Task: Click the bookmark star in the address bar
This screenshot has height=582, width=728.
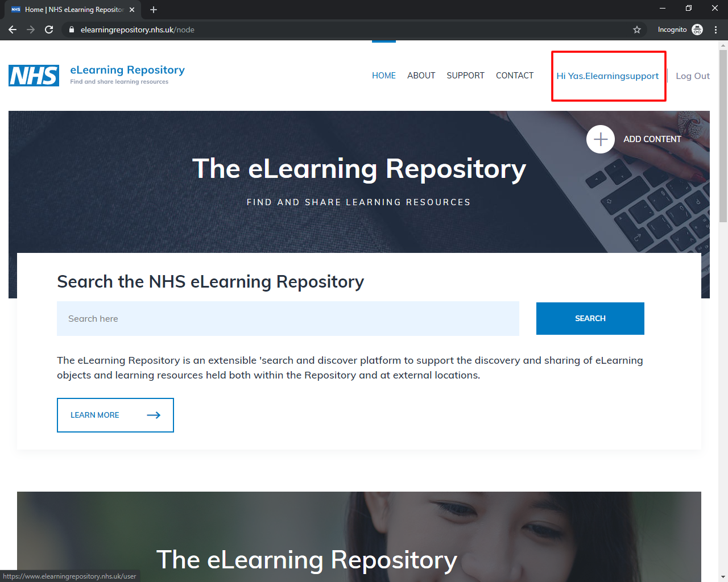Action: pyautogui.click(x=637, y=29)
